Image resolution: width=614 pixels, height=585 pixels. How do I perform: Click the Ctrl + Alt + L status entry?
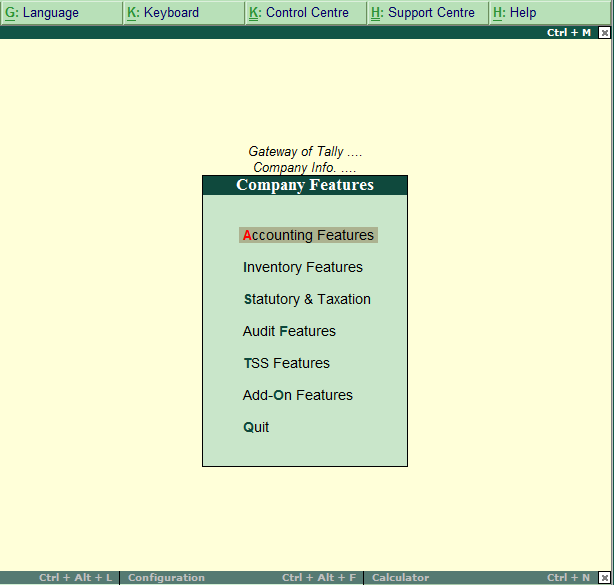[x=76, y=578]
